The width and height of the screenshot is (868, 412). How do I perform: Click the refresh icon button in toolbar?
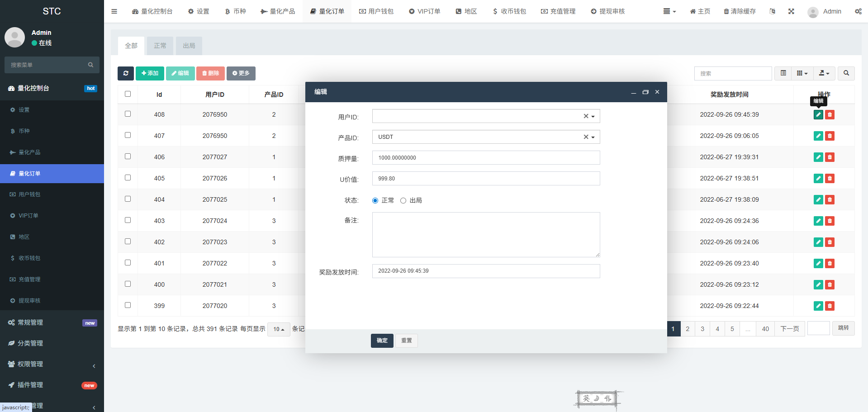[x=126, y=73]
